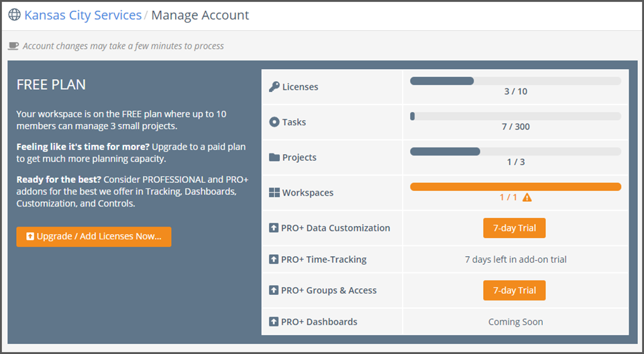Click the orange warning triangle by Workspaces count
This screenshot has width=644, height=354.
click(x=527, y=197)
